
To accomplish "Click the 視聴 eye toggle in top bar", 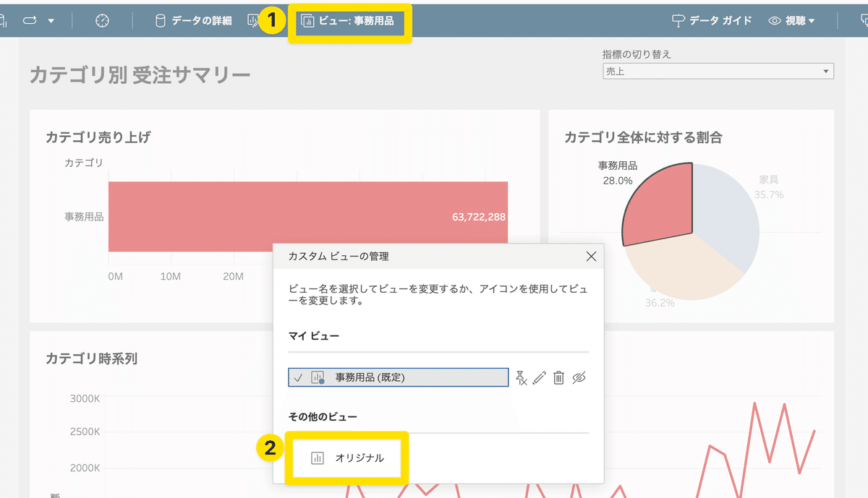I will pyautogui.click(x=773, y=21).
